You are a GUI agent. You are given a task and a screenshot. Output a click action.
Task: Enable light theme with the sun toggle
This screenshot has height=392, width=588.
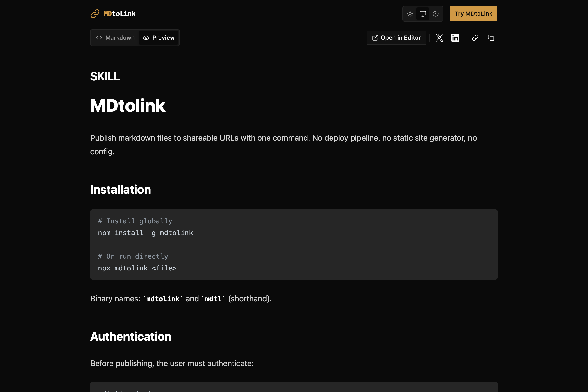410,14
